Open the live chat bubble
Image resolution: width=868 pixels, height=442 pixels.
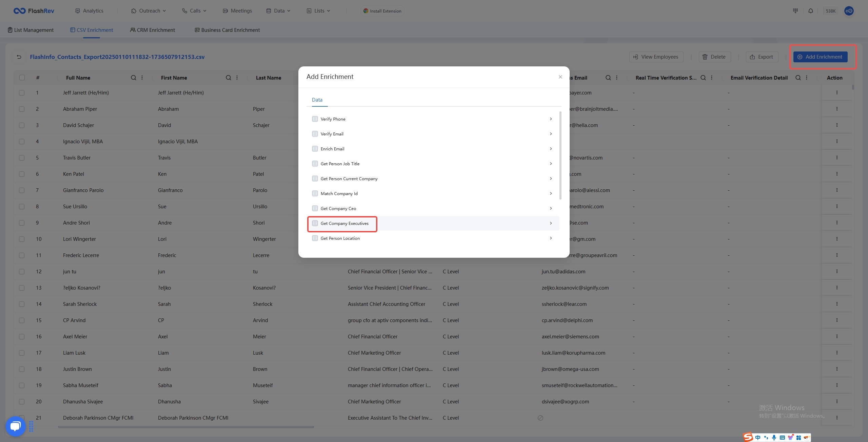tap(15, 426)
